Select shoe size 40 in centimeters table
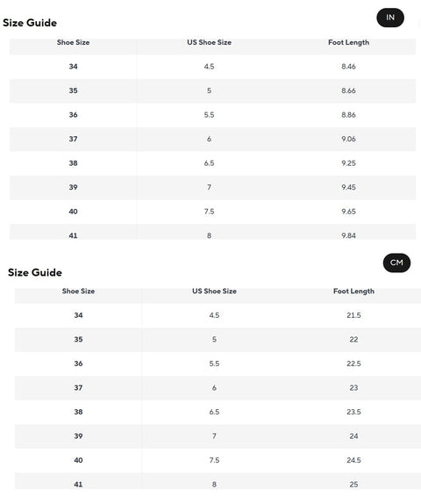This screenshot has width=421, height=504. (78, 460)
